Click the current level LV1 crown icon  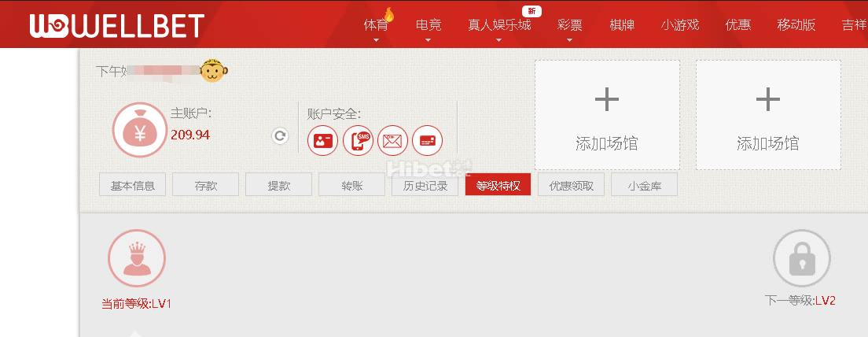tap(137, 258)
